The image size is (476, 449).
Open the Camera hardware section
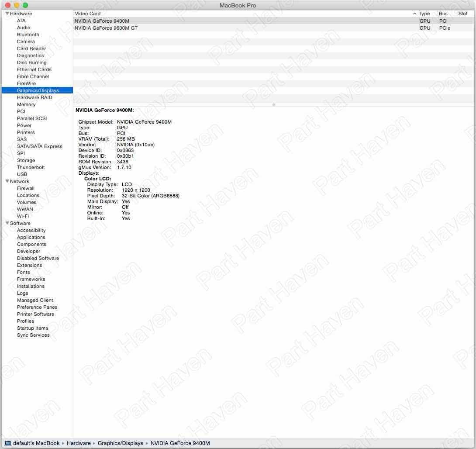click(x=26, y=41)
